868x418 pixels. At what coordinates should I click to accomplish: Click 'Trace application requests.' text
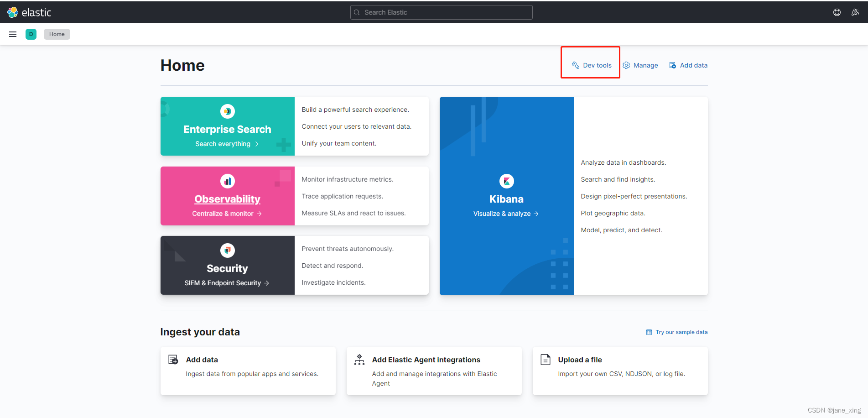coord(343,196)
